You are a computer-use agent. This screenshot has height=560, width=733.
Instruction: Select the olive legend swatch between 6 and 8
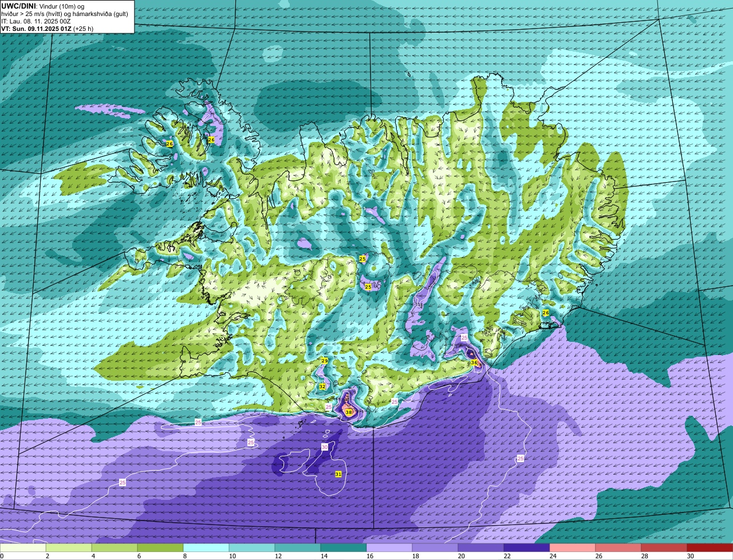[160, 548]
